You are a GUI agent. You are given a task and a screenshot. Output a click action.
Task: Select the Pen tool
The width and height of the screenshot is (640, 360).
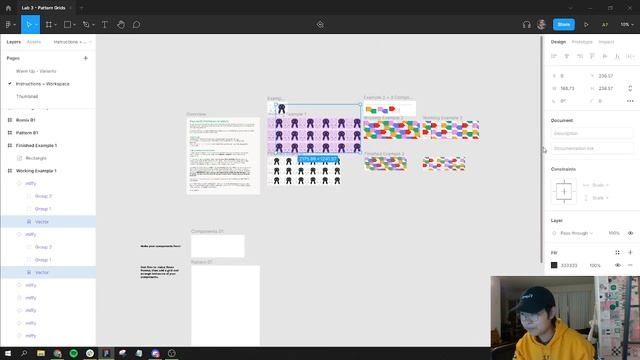(x=86, y=24)
